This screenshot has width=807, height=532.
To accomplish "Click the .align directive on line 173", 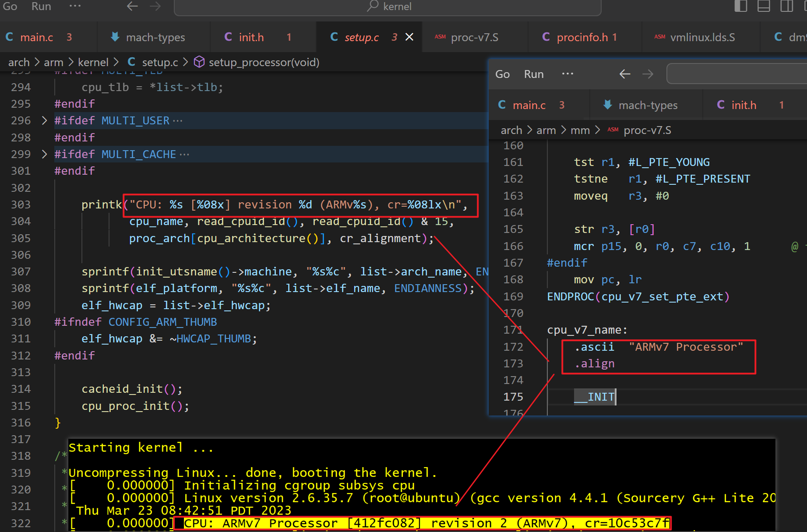I will (595, 363).
